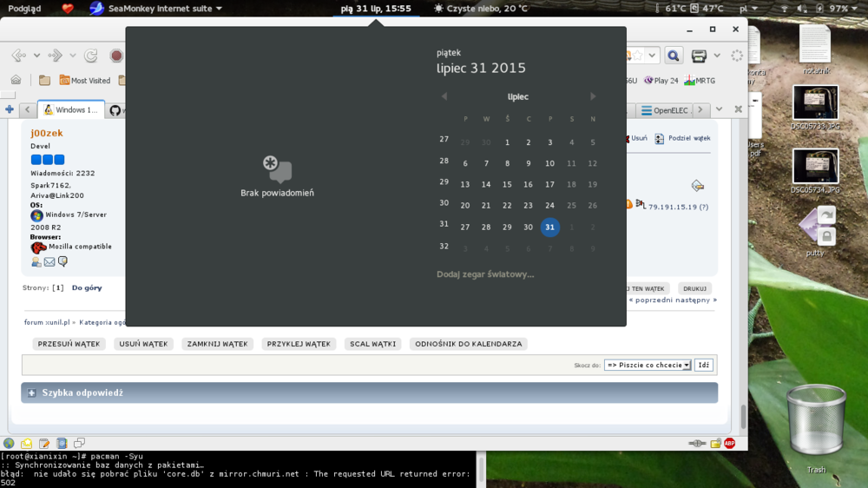Open the ChatZilla icon in status bar
Viewport: 868px width, 488px height.
coord(79,443)
